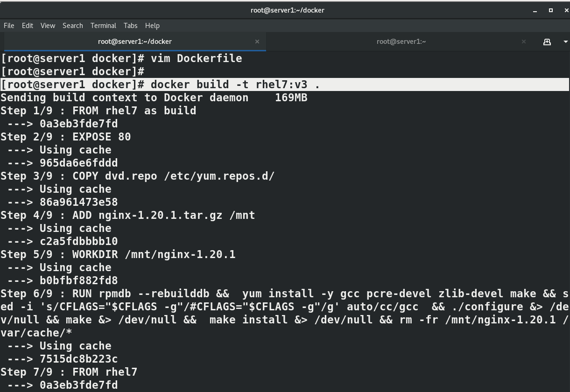Click image ID 86a961473e58

pos(79,202)
